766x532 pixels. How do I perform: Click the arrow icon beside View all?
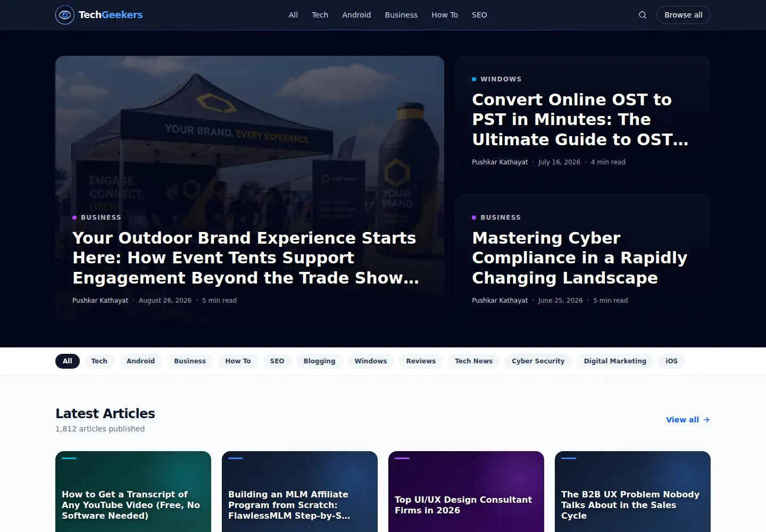(x=706, y=420)
